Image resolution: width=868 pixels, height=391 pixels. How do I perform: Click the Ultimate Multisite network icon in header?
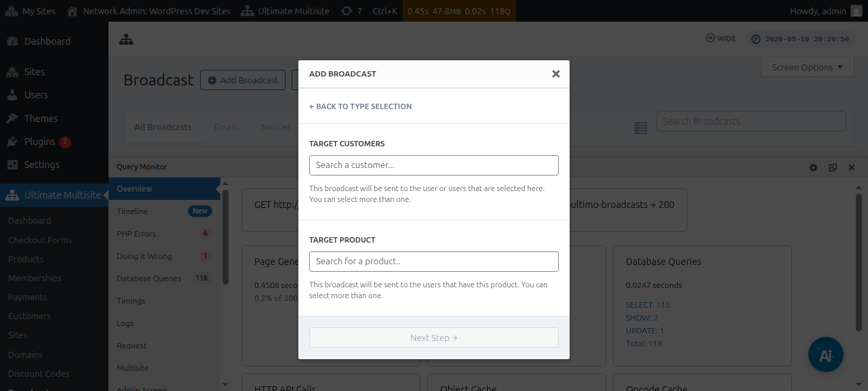126,40
